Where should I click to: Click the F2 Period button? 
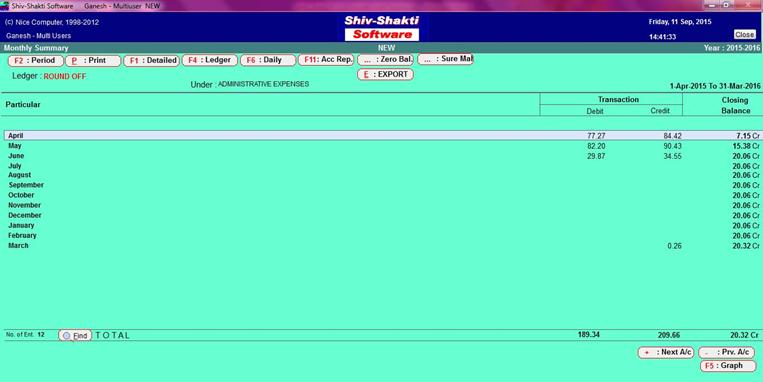pyautogui.click(x=36, y=61)
